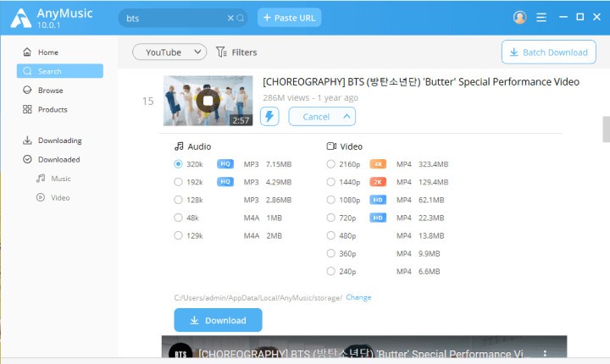This screenshot has height=364, width=610.
Task: Click the storage path text
Action: [x=258, y=297]
